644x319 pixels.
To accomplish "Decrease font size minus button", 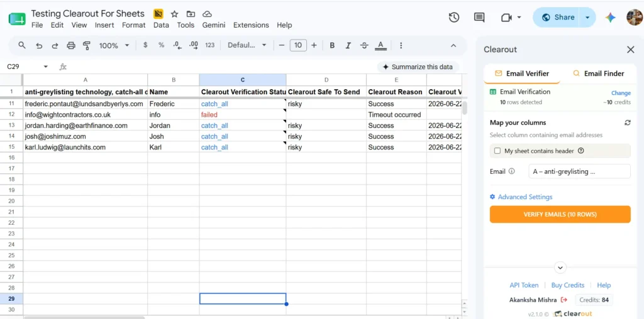I will pyautogui.click(x=281, y=45).
